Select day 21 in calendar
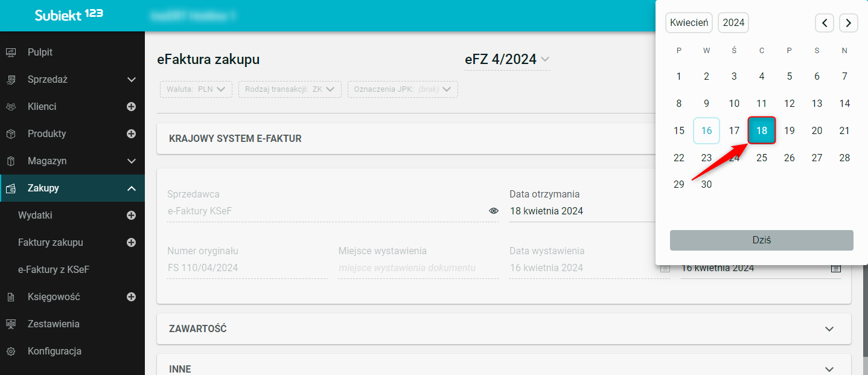868x375 pixels. point(844,131)
